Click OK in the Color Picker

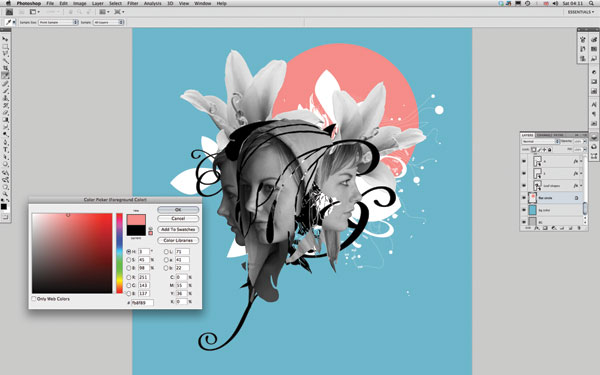click(178, 210)
